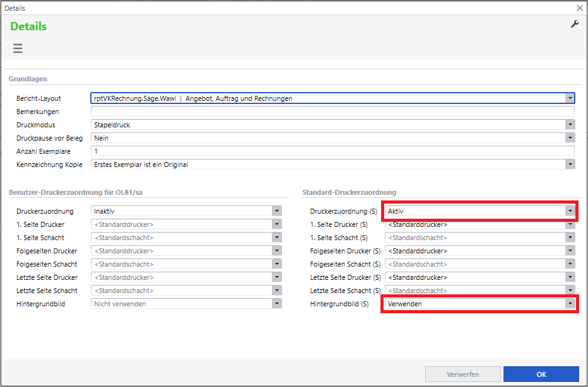Viewport: 588px width, 387px height.
Task: Open user Druckerzuordnung dropdown set to Inaktiv
Action: [276, 211]
